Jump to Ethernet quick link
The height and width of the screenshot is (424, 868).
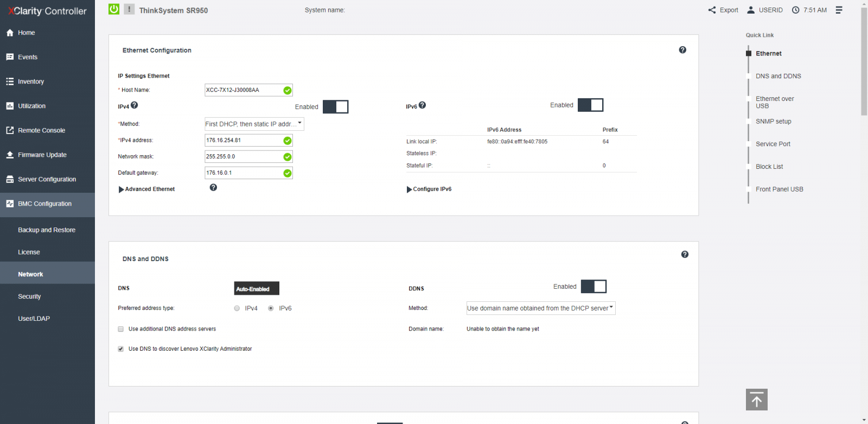[769, 54]
